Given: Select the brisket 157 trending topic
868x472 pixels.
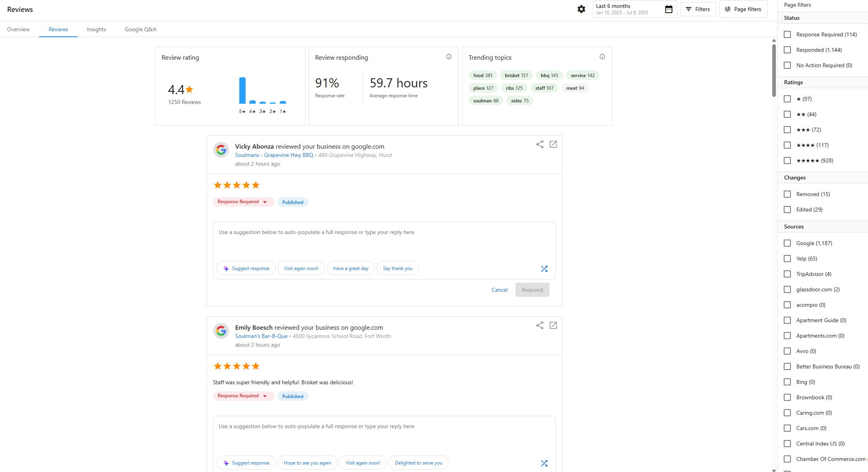Looking at the screenshot, I should click(516, 76).
